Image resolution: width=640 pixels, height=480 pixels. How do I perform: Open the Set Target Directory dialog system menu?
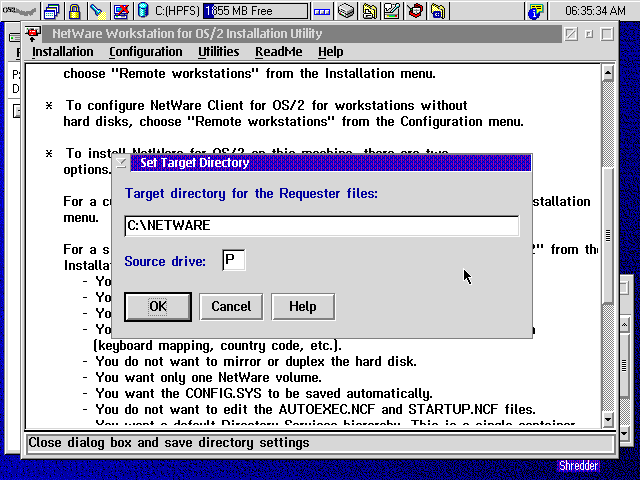pos(121,163)
